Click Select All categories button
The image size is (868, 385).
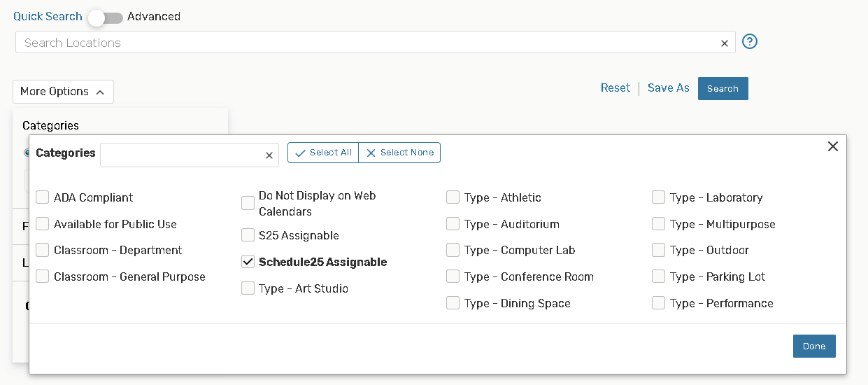(323, 153)
